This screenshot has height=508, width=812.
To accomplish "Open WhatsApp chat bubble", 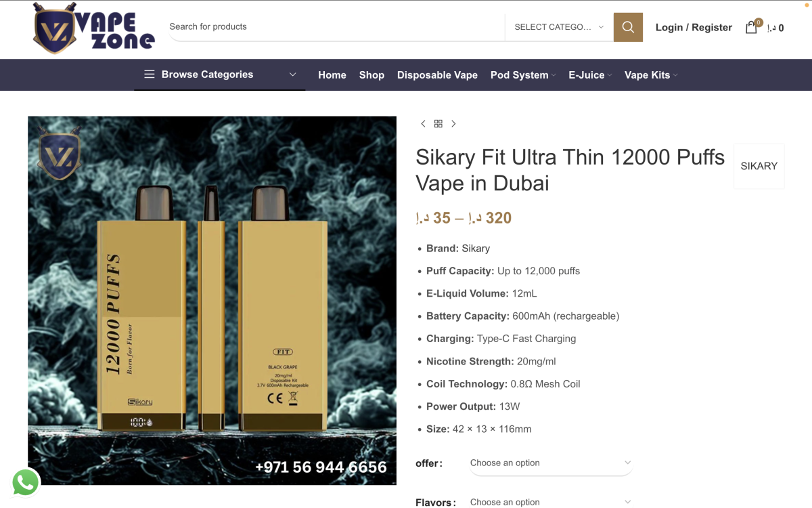I will 26,483.
